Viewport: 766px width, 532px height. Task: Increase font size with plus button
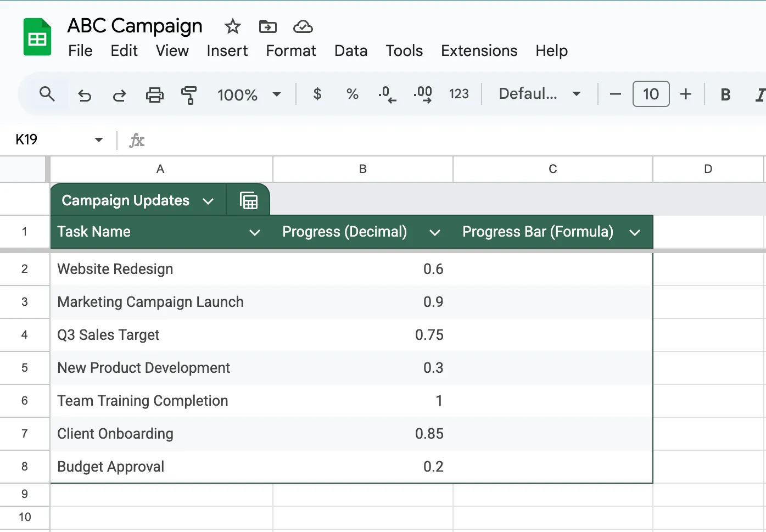point(686,94)
